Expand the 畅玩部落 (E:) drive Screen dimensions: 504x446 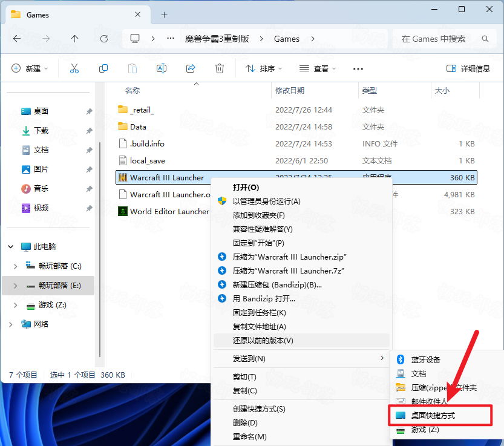(15, 286)
